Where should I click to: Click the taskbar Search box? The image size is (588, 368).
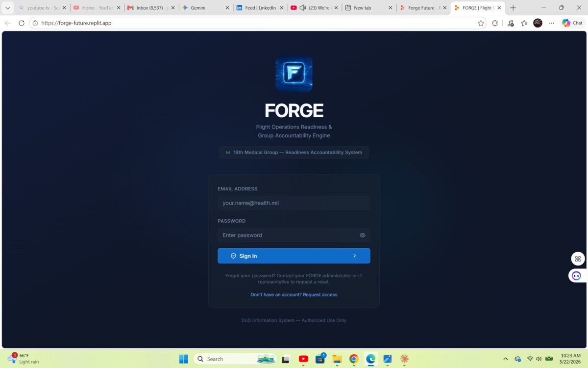pos(235,359)
